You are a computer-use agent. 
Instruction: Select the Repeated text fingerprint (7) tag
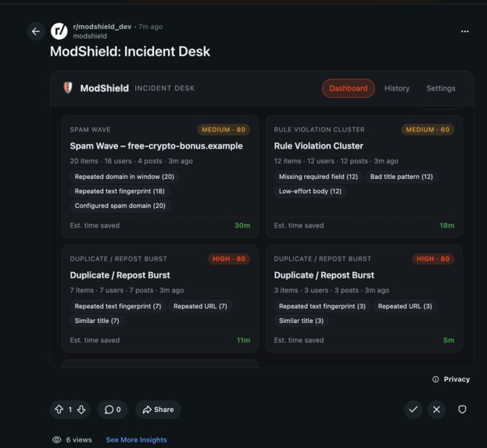click(118, 306)
